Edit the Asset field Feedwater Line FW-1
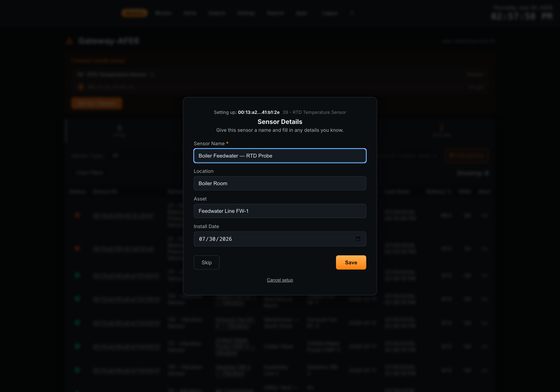Viewport: 560px width, 392px height. (280, 211)
